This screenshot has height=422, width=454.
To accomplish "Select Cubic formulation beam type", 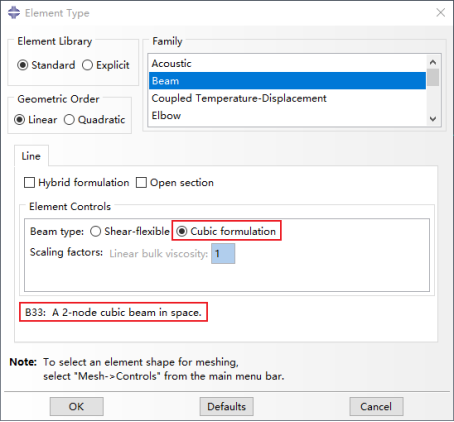I will (x=226, y=231).
